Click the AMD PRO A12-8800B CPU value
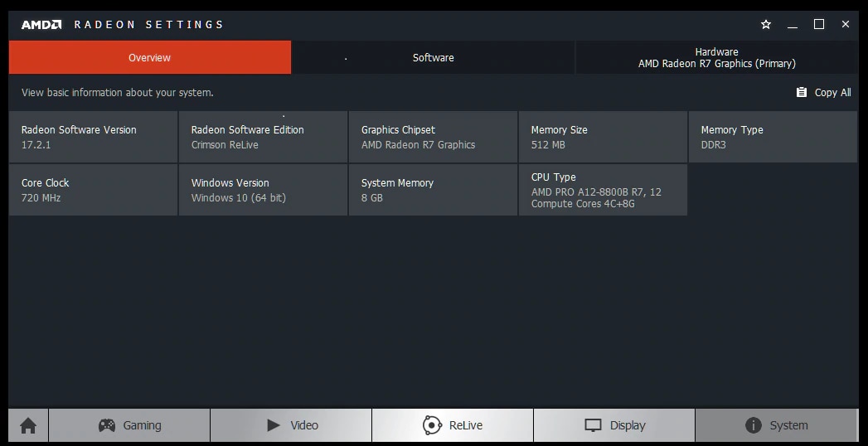The width and height of the screenshot is (868, 446). [x=596, y=198]
